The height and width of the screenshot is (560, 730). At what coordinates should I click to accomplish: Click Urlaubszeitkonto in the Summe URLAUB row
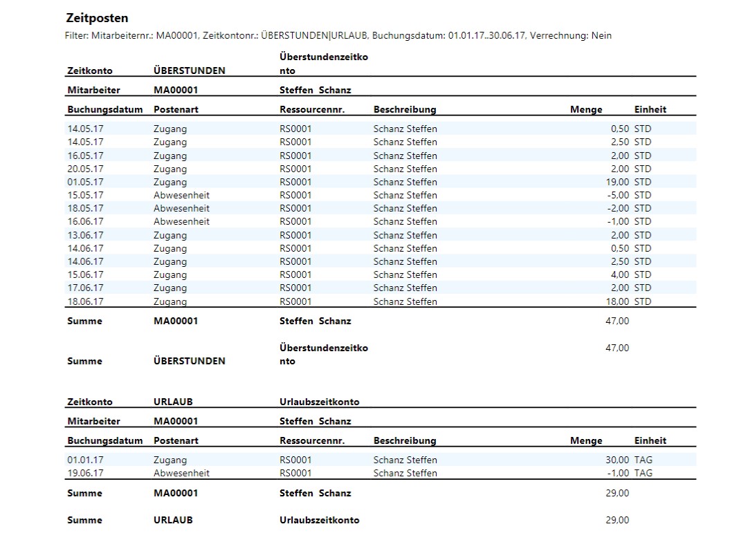tap(320, 520)
